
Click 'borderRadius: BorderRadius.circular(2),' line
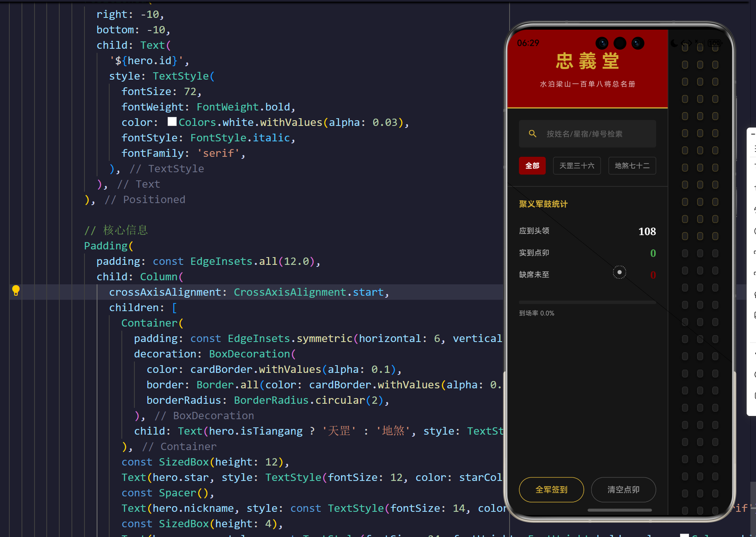tap(268, 401)
